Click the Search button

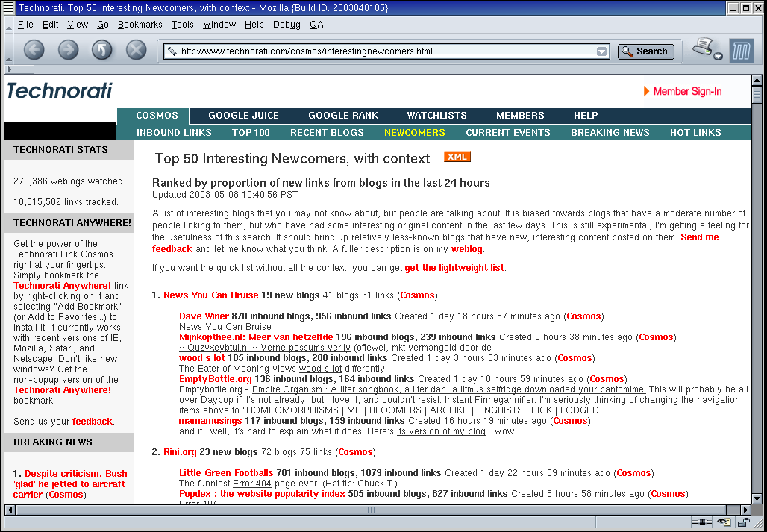645,51
